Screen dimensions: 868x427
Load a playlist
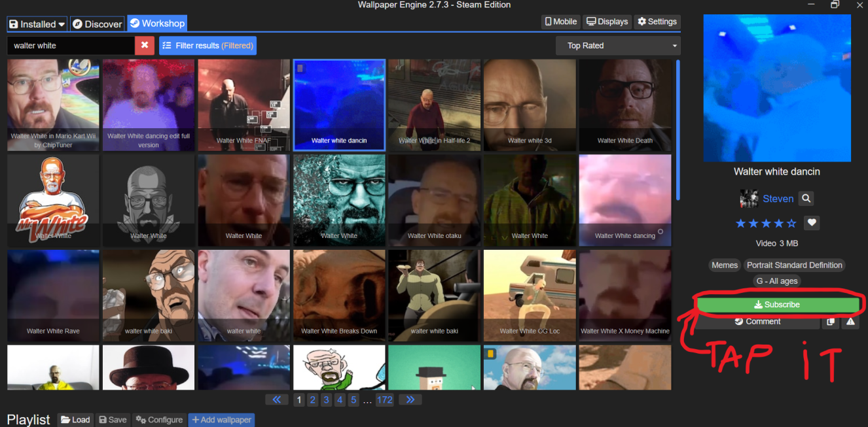[x=75, y=420]
